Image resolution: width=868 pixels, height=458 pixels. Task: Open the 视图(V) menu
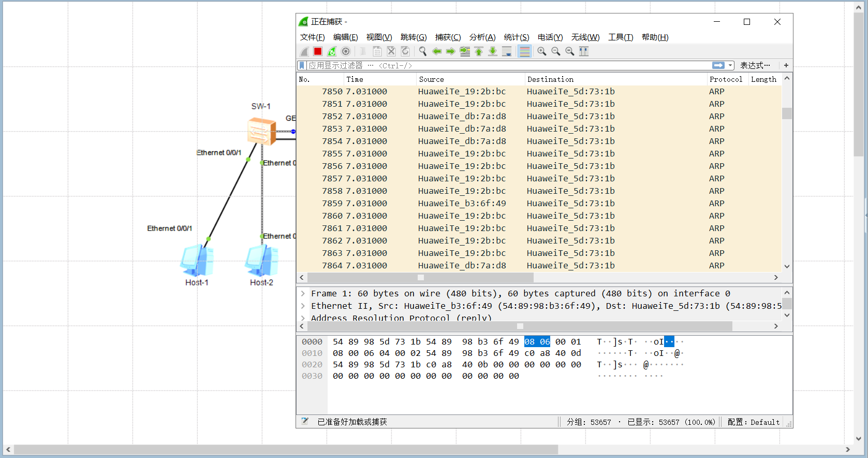click(x=379, y=37)
